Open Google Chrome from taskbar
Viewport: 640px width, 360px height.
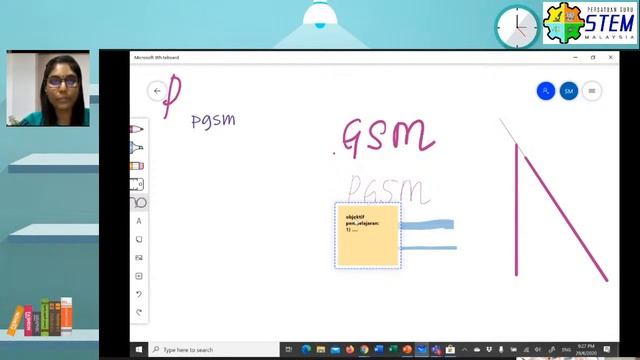[x=364, y=349]
